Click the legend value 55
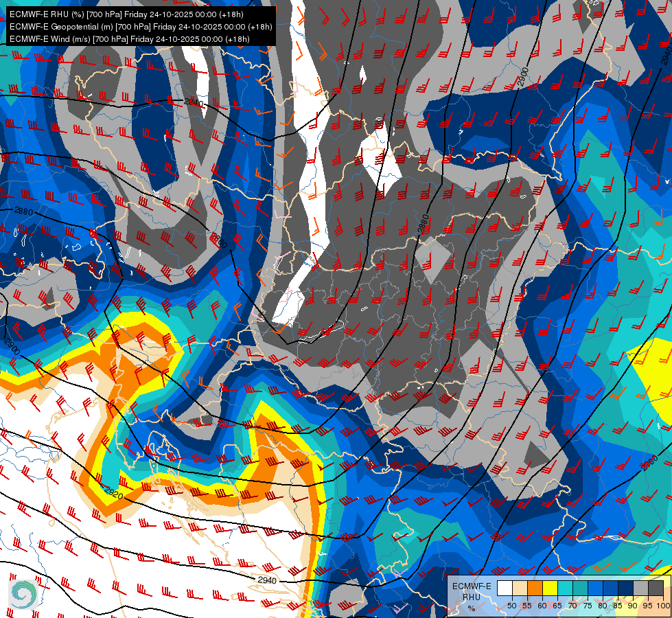672x618 pixels. pos(527,606)
